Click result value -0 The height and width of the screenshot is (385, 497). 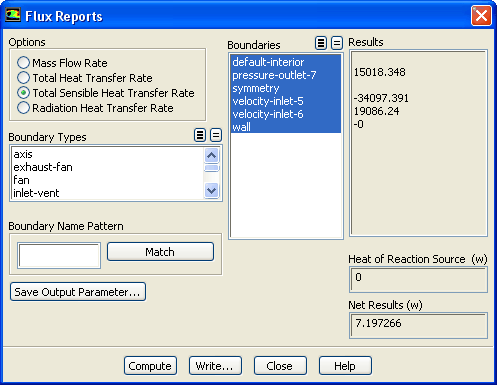coord(359,124)
